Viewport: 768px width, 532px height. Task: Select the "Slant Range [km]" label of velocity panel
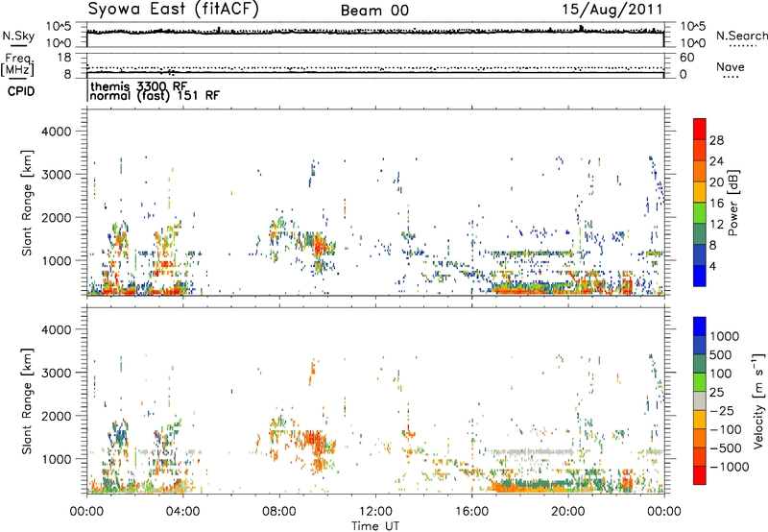[x=27, y=400]
